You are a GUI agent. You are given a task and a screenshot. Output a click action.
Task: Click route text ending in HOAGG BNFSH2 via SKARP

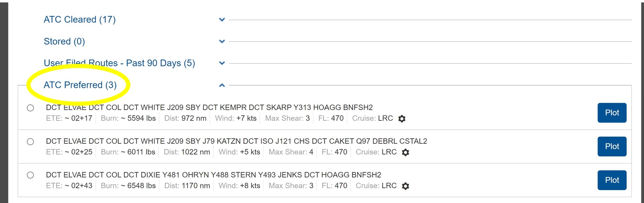[x=209, y=108]
